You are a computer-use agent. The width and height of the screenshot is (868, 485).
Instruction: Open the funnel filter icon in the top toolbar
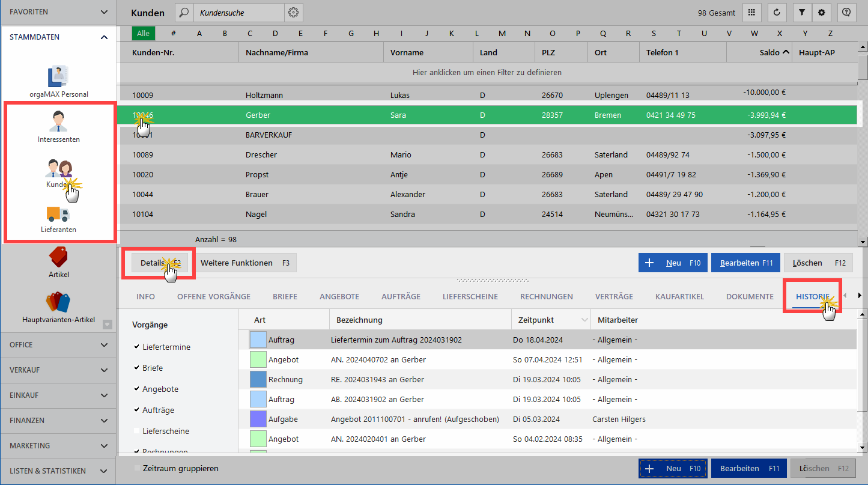pos(802,12)
